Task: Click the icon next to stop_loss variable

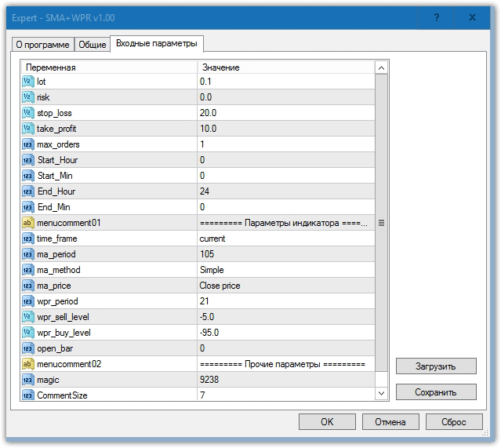Action: (27, 113)
